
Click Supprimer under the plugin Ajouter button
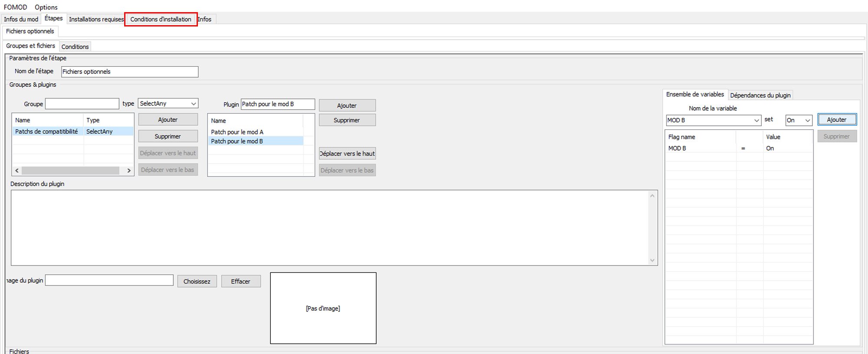pos(347,120)
